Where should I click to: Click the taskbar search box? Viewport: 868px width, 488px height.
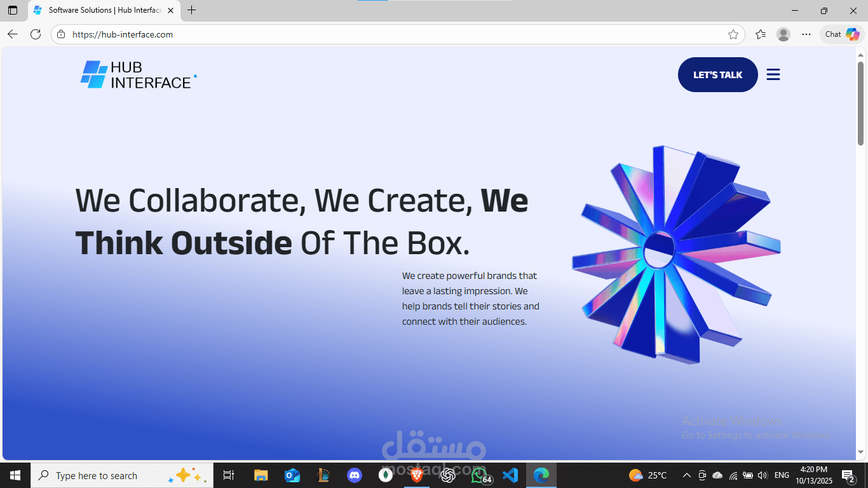click(x=122, y=475)
